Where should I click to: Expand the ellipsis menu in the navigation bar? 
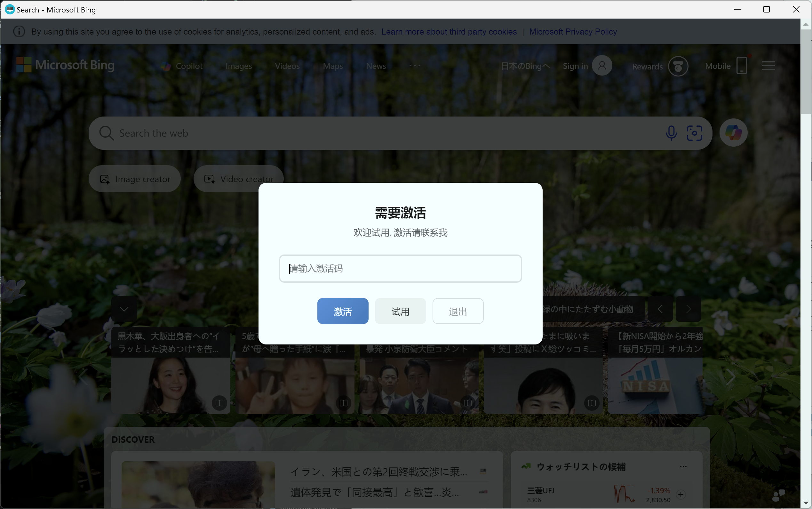pyautogui.click(x=414, y=65)
